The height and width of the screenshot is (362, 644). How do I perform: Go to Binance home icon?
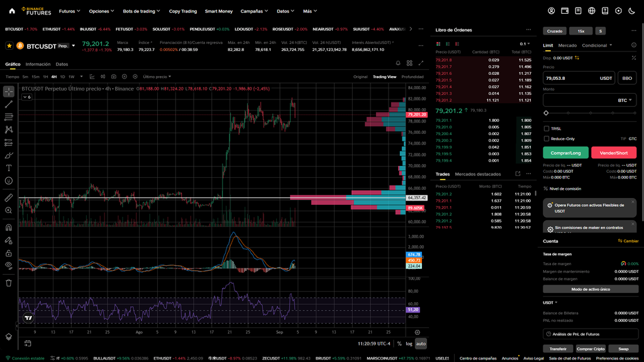pos(12,11)
